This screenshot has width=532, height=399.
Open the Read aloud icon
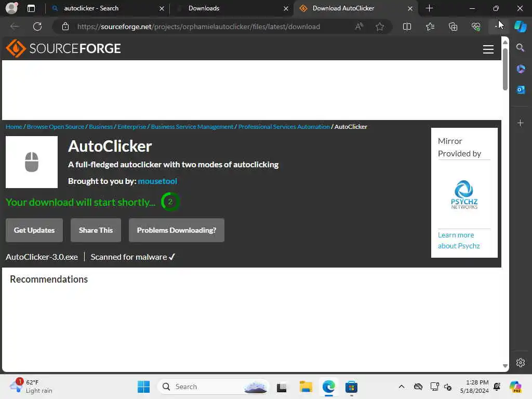359,26
